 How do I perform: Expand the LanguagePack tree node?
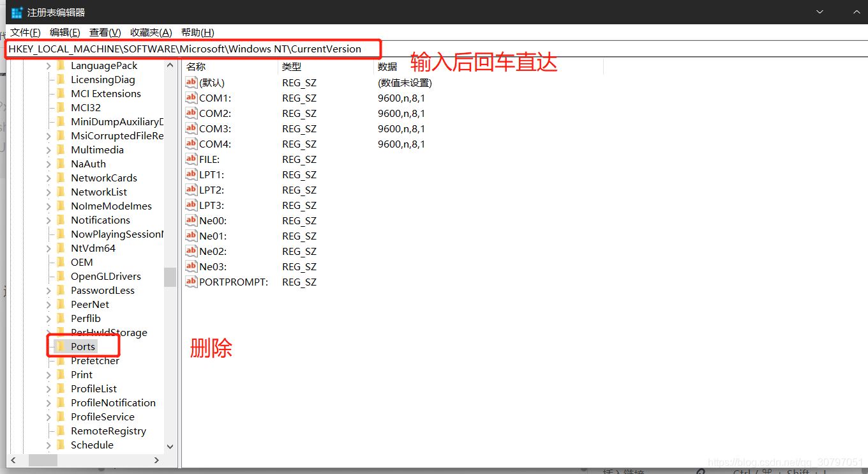pos(49,66)
